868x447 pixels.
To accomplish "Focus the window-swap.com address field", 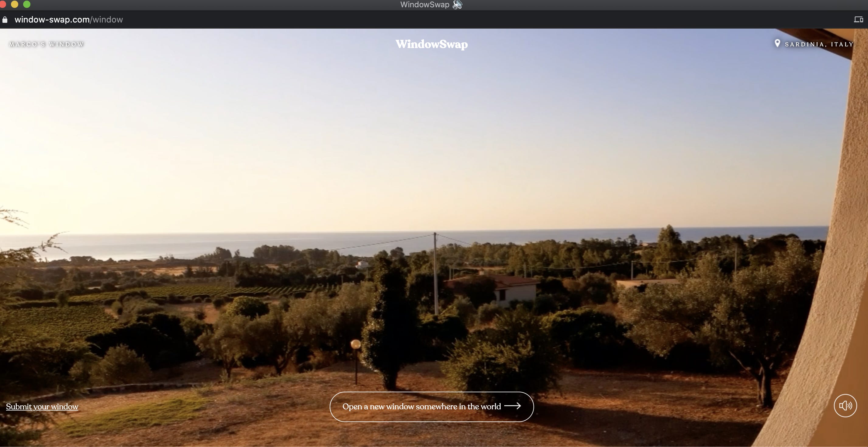I will pyautogui.click(x=52, y=19).
